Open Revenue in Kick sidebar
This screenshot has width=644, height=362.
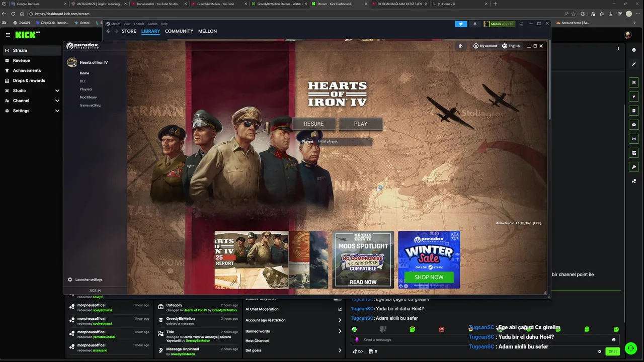coord(21,60)
